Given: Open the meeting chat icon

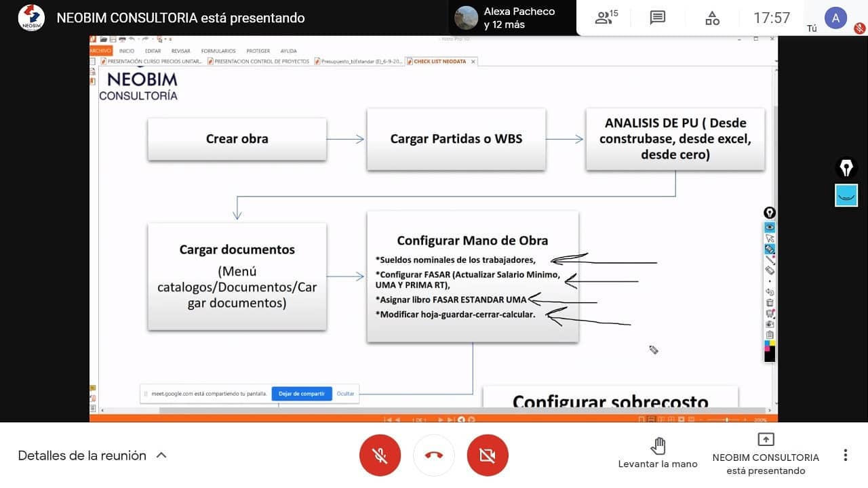Looking at the screenshot, I should coord(658,18).
